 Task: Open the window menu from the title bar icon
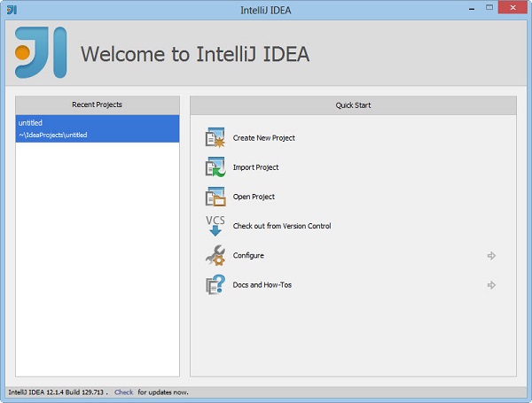[11, 10]
